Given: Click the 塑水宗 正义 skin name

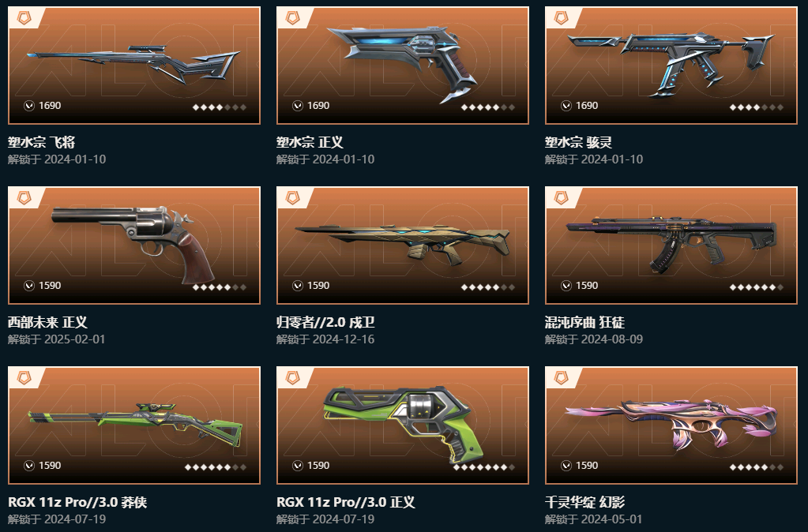Looking at the screenshot, I should pyautogui.click(x=310, y=142).
